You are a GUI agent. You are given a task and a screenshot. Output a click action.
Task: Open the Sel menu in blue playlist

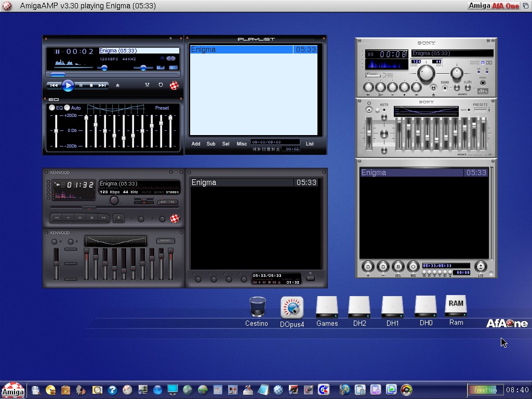tap(226, 144)
